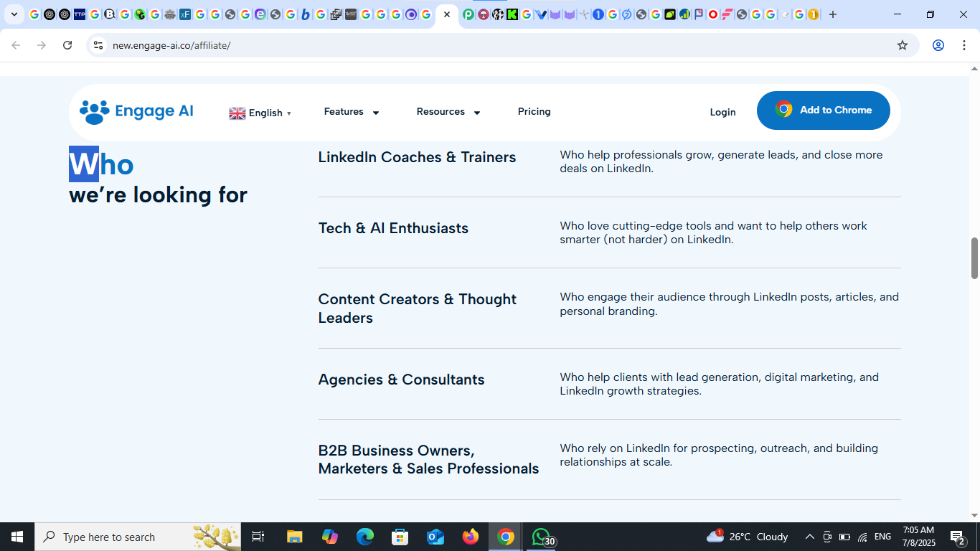
Task: Click the page vertical scrollbar thumb
Action: (974, 258)
